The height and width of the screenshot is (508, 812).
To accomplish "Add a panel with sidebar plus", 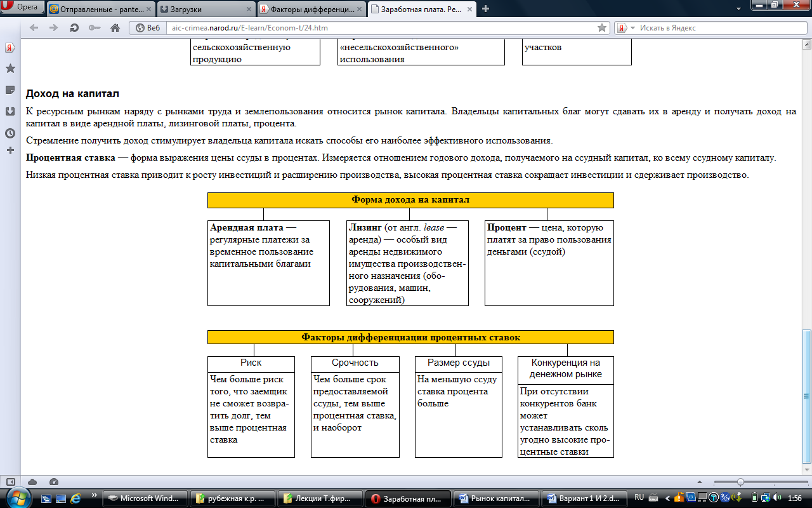I will click(10, 150).
